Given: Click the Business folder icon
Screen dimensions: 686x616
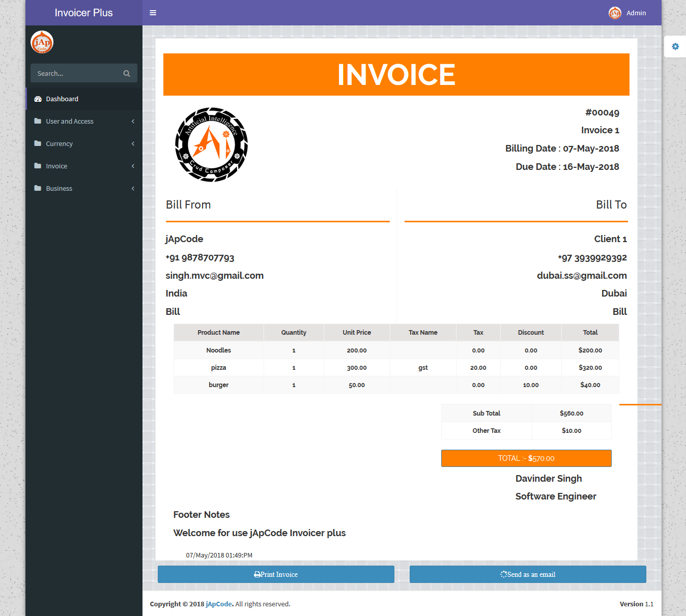Looking at the screenshot, I should pyautogui.click(x=38, y=188).
